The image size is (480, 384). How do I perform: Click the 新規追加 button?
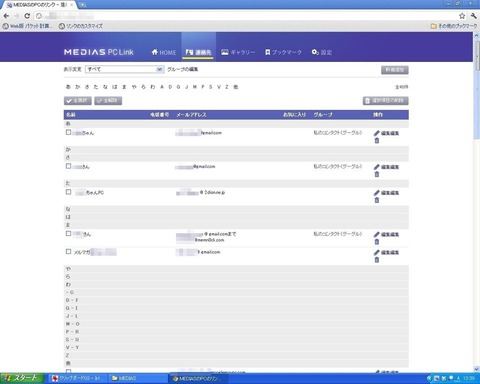(395, 70)
